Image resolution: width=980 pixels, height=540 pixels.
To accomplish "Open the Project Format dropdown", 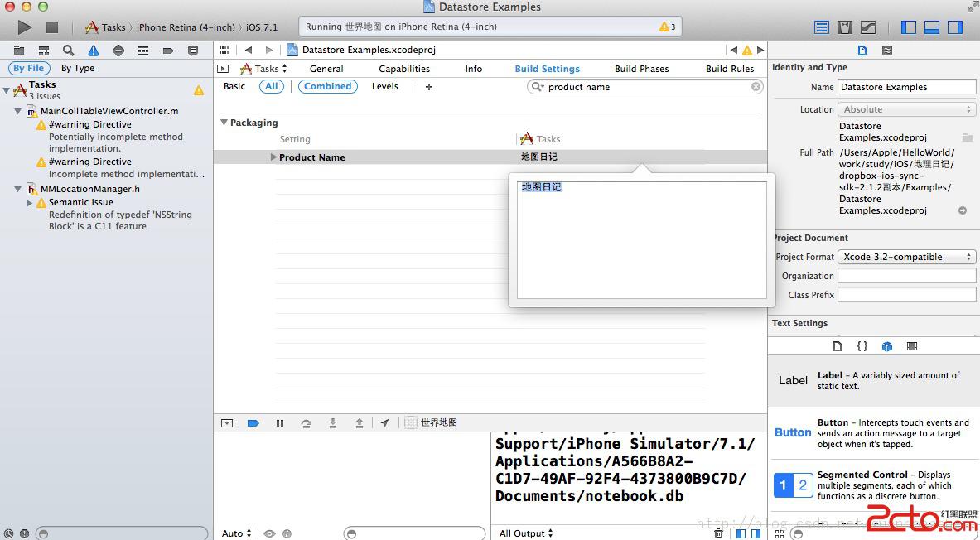I will [906, 257].
